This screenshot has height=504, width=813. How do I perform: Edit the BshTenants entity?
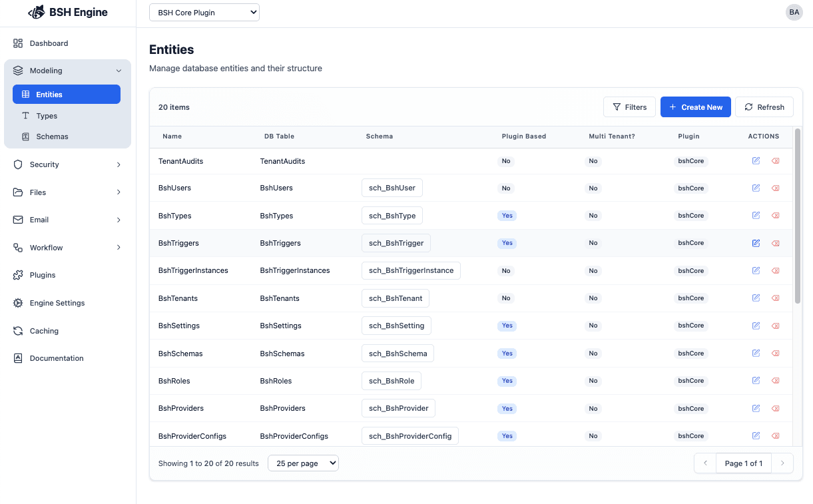pyautogui.click(x=756, y=298)
